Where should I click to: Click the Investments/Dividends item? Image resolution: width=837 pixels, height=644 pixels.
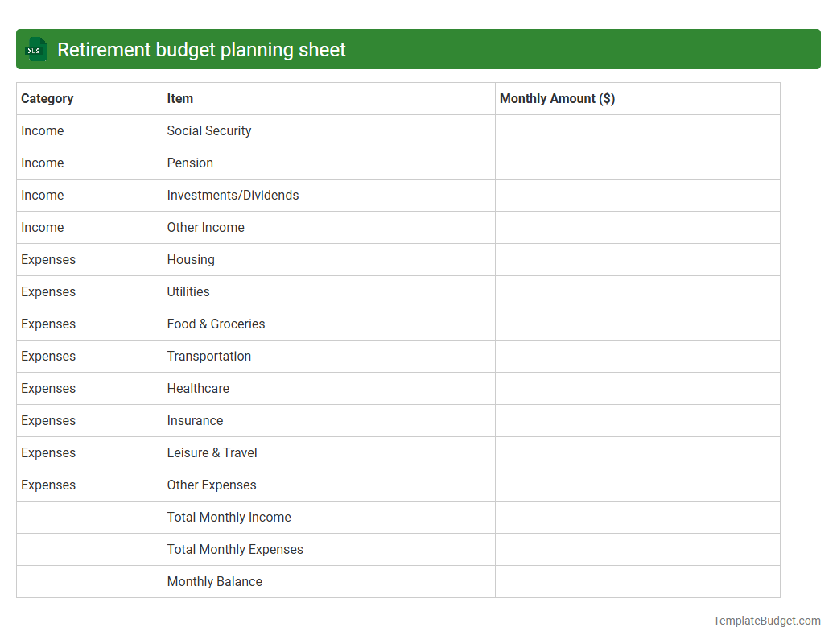tap(233, 195)
